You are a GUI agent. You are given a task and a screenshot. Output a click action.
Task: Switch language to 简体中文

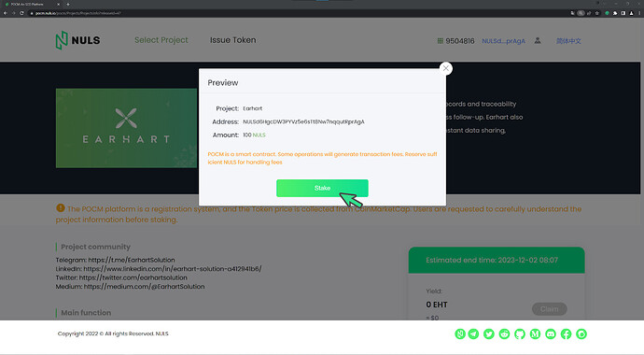(x=568, y=41)
